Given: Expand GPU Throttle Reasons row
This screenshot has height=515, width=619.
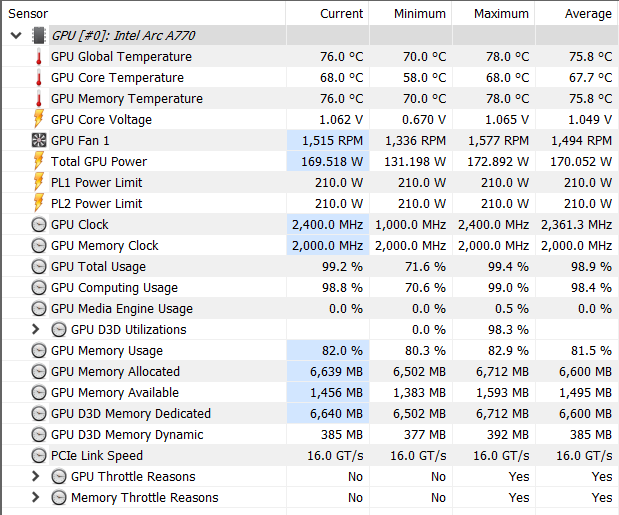Looking at the screenshot, I should tap(36, 476).
